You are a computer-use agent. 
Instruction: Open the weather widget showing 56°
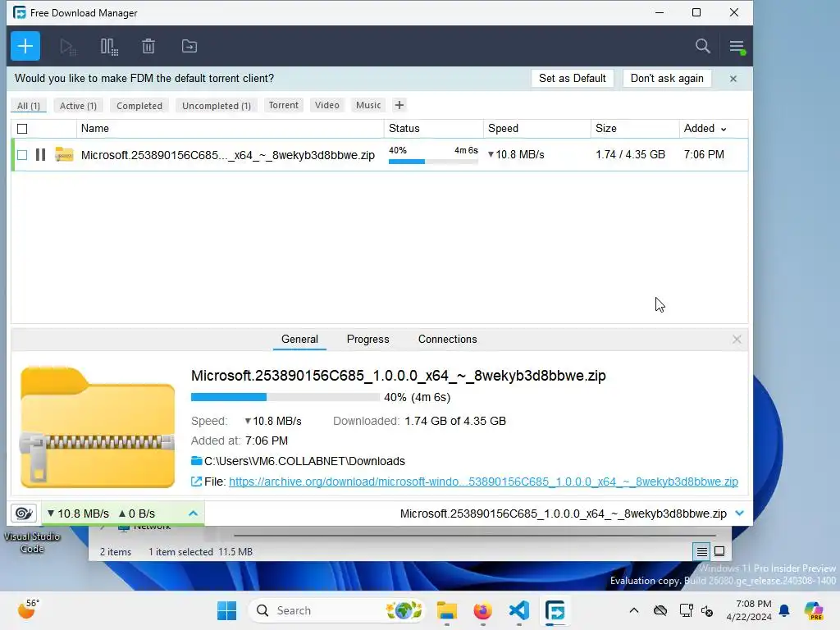[29, 609]
